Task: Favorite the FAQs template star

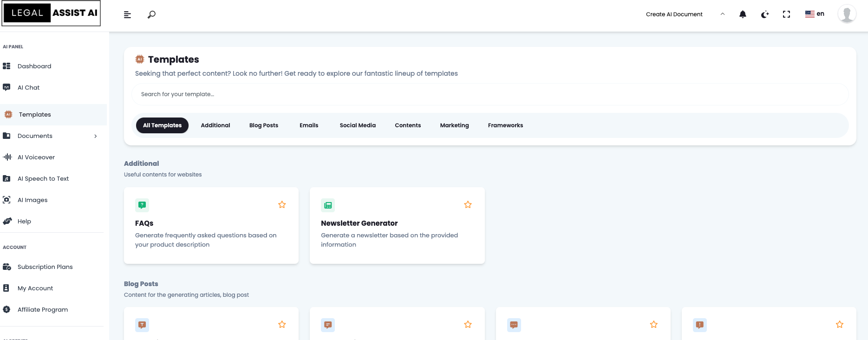Action: (x=282, y=204)
